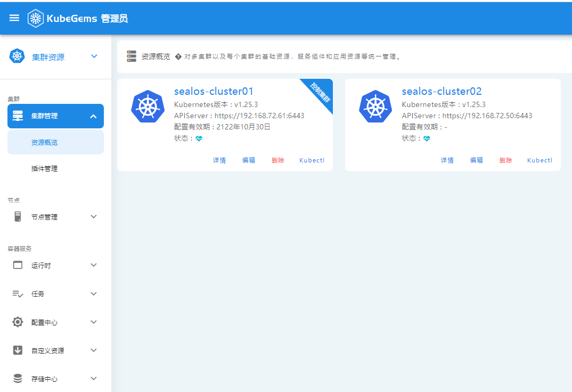Click the 配置中心 gear icon
This screenshot has height=392, width=572.
[18, 322]
